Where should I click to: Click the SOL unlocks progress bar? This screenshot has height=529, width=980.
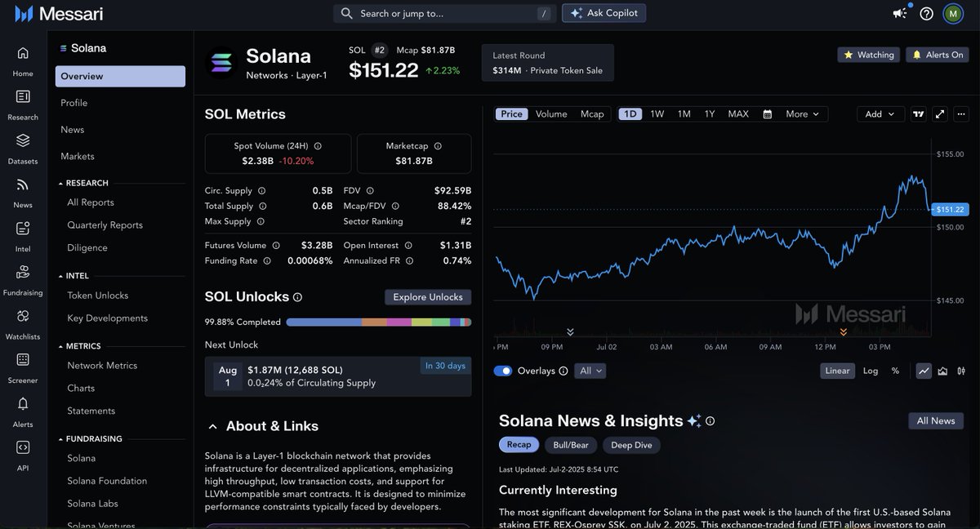(x=379, y=322)
